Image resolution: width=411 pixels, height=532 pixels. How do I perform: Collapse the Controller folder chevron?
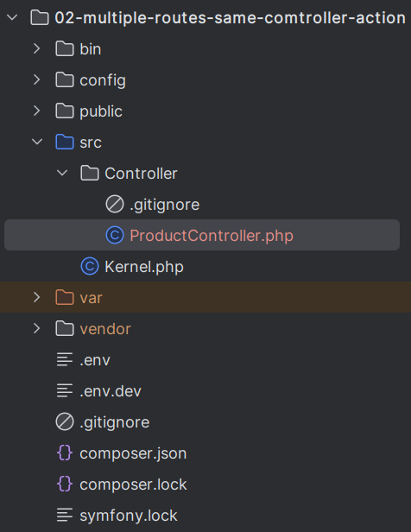tap(62, 173)
